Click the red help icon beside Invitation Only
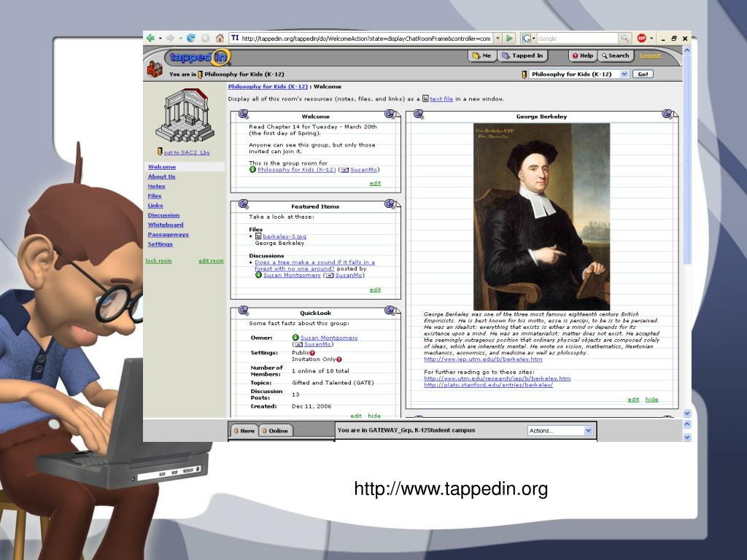Image resolution: width=747 pixels, height=560 pixels. (338, 359)
